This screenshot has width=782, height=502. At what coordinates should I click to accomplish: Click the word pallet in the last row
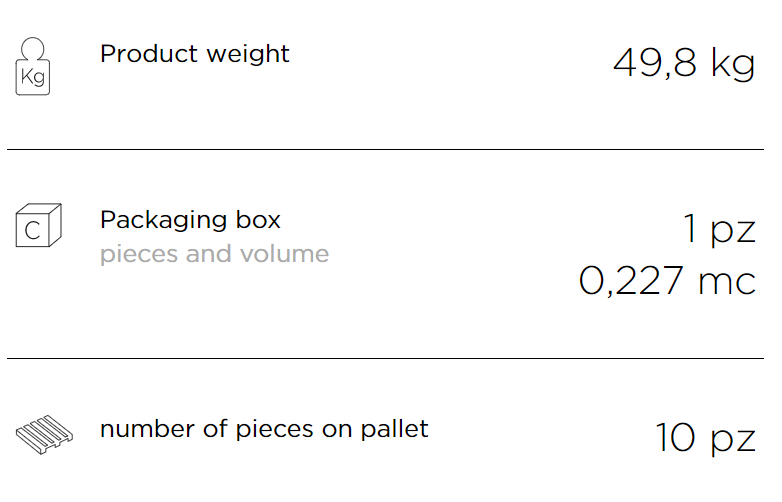[x=394, y=429]
